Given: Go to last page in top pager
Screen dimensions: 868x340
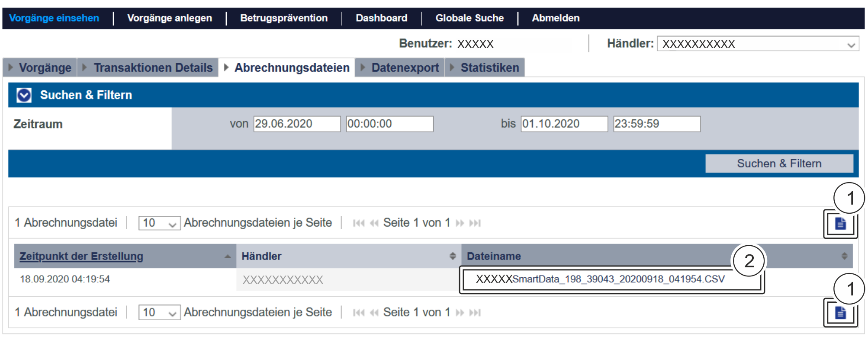Looking at the screenshot, I should [x=475, y=223].
